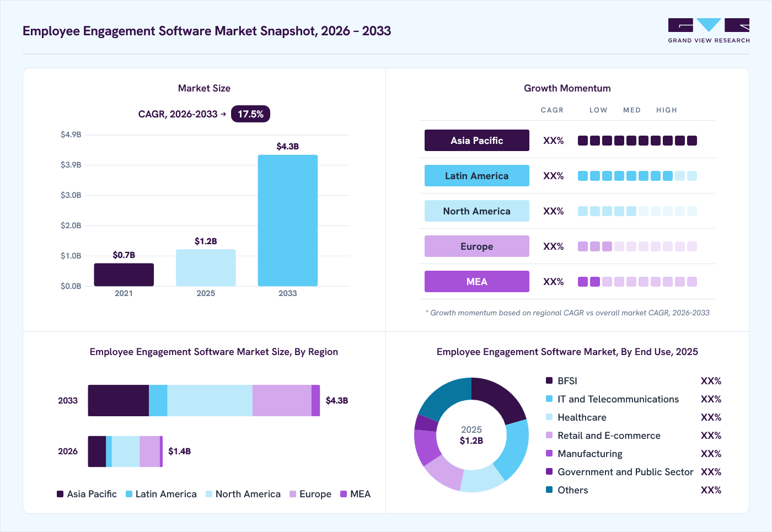Click the Others legend color swatch

[x=549, y=490]
